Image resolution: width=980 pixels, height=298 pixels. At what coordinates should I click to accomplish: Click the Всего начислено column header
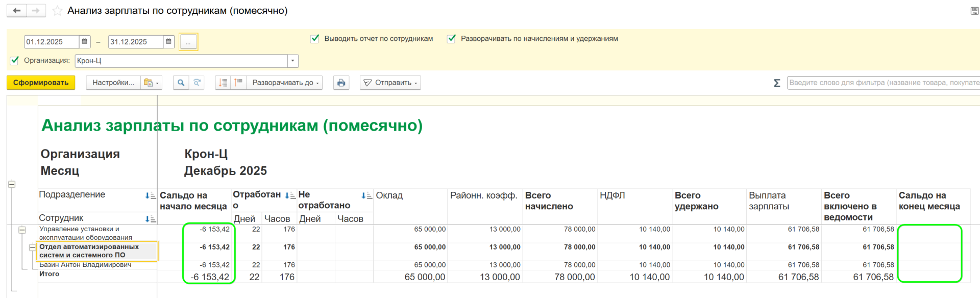click(x=549, y=201)
